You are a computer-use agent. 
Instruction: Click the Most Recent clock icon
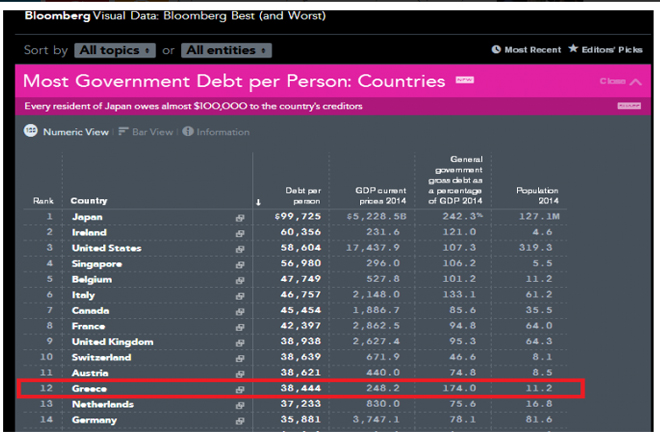(x=496, y=49)
